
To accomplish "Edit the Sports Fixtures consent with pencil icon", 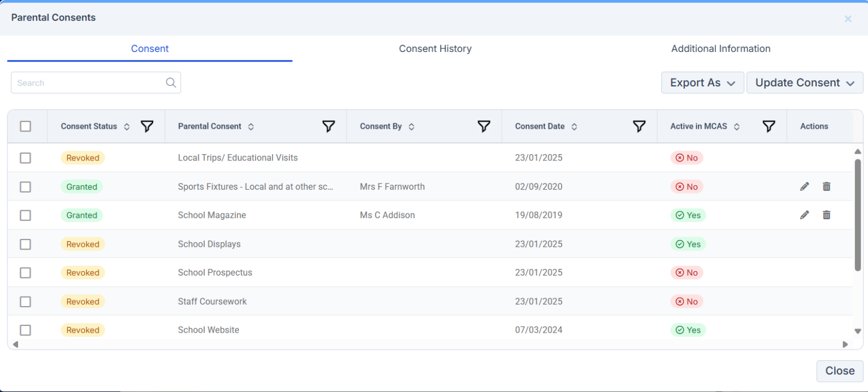I will [x=805, y=186].
